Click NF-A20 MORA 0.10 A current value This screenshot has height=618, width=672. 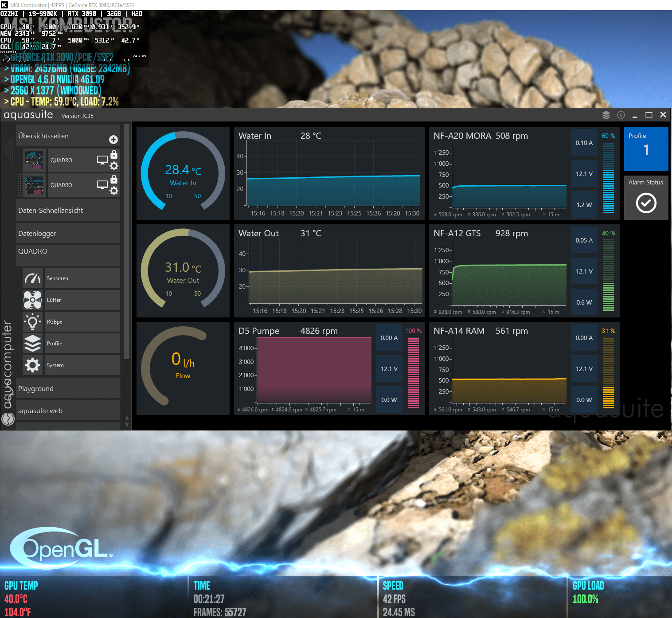(x=584, y=143)
